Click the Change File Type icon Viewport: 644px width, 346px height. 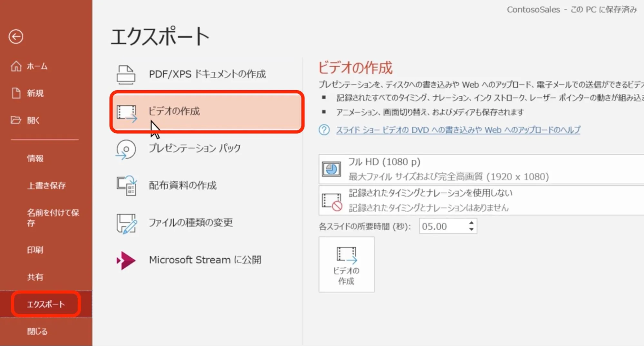126,223
